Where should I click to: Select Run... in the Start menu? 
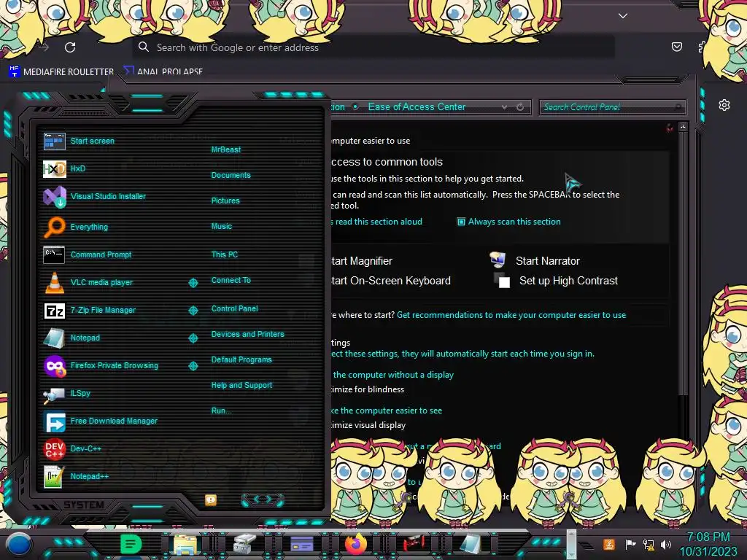tap(221, 411)
